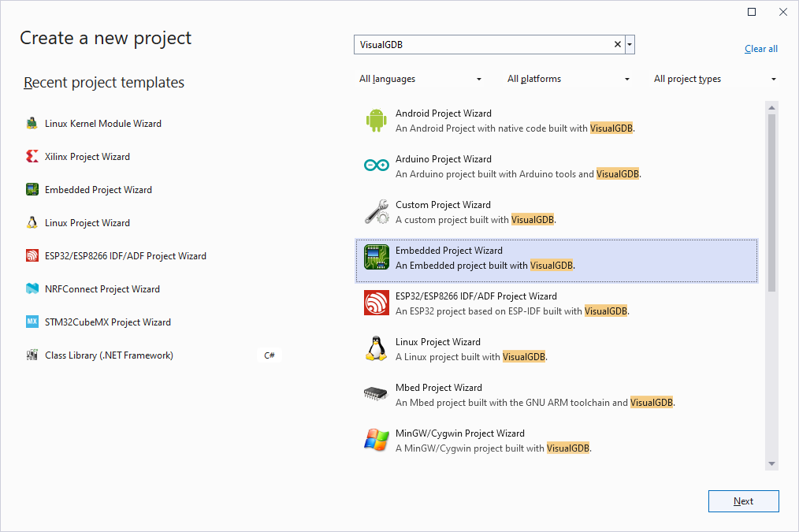
Task: Click the scrollbar down arrow in results
Action: (x=771, y=463)
